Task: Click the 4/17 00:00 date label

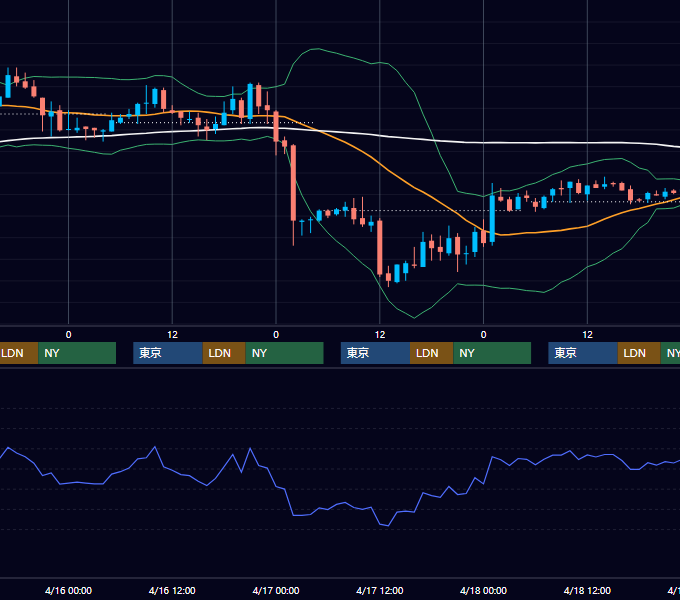Action: [276, 590]
